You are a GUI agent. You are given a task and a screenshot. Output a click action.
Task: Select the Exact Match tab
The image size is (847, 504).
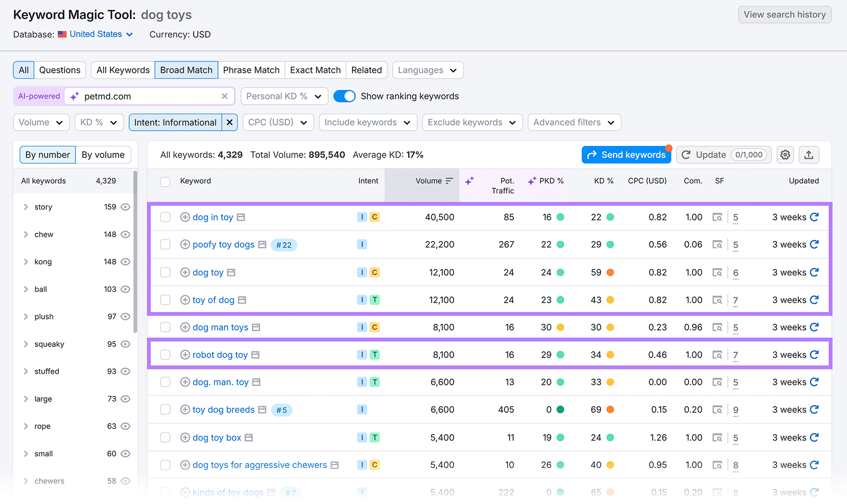pyautogui.click(x=315, y=70)
